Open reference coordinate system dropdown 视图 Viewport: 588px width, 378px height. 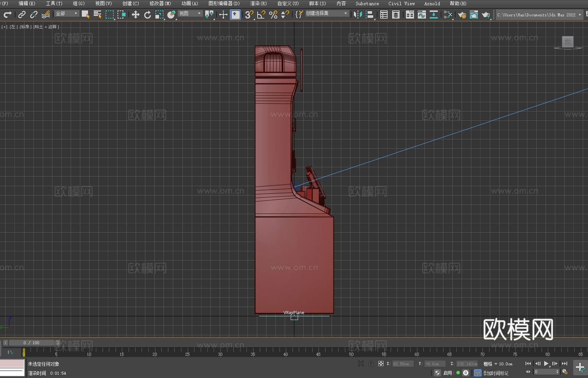tap(190, 13)
